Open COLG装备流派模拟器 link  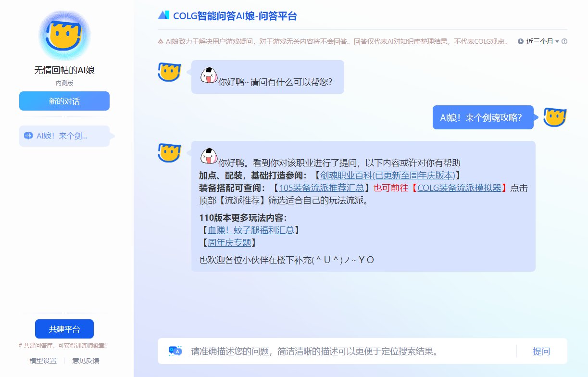460,188
